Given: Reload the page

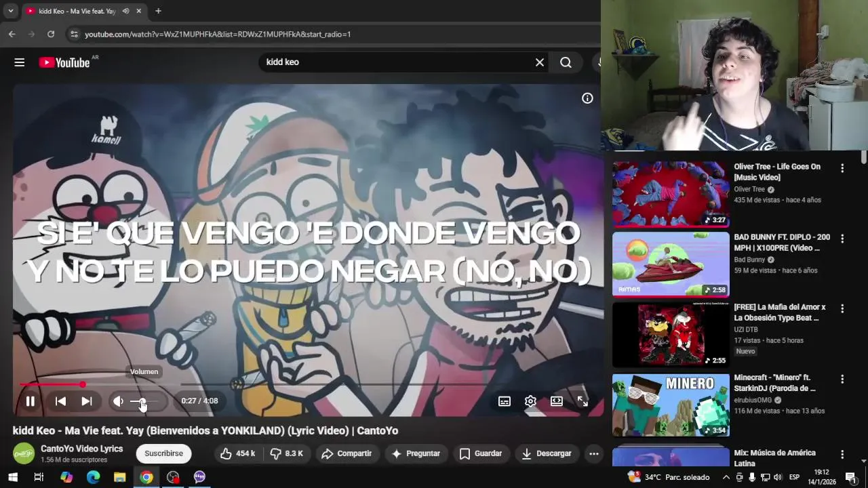Looking at the screenshot, I should pos(51,34).
